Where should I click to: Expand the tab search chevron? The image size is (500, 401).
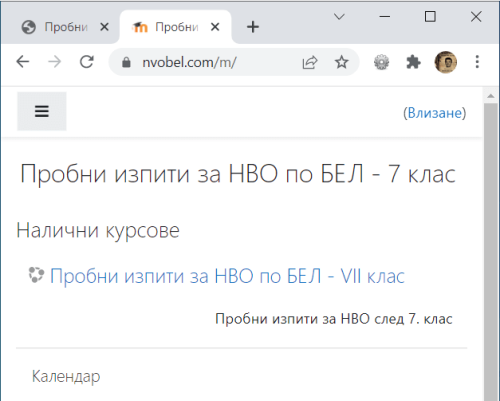coord(339,16)
